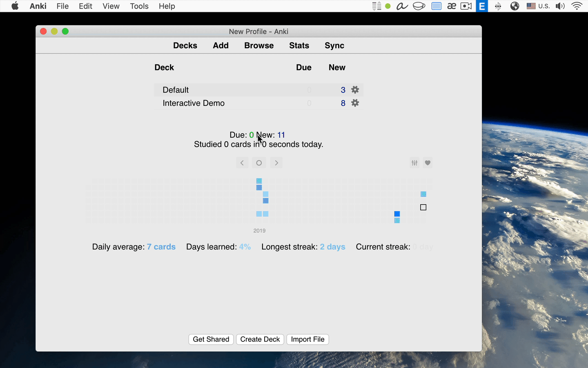Screen dimensions: 588x368
Task: Click the "7 cards" daily average value
Action: point(161,247)
